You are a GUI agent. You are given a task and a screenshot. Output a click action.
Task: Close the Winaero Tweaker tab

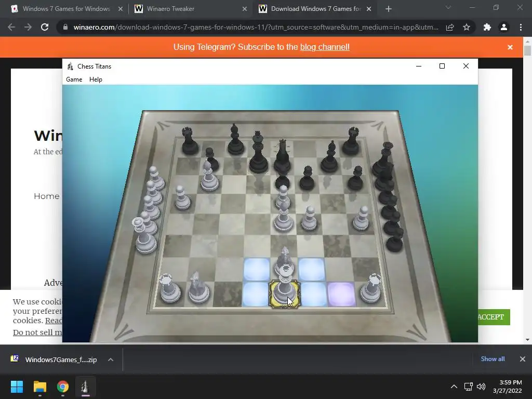(x=245, y=9)
